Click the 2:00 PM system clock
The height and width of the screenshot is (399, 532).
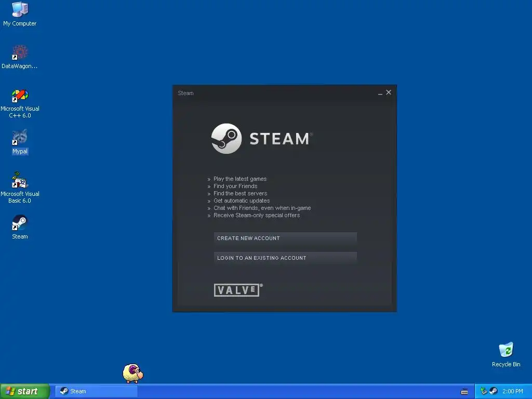(x=513, y=391)
